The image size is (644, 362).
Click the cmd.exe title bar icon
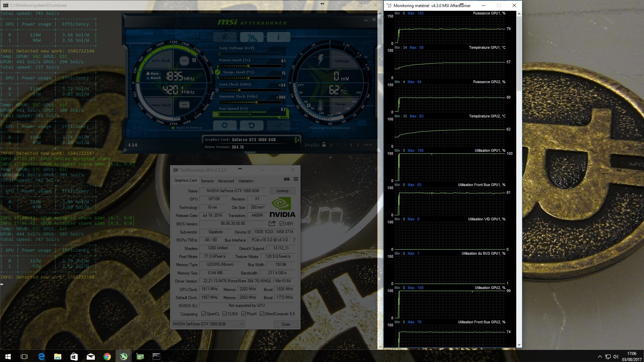[6, 5]
